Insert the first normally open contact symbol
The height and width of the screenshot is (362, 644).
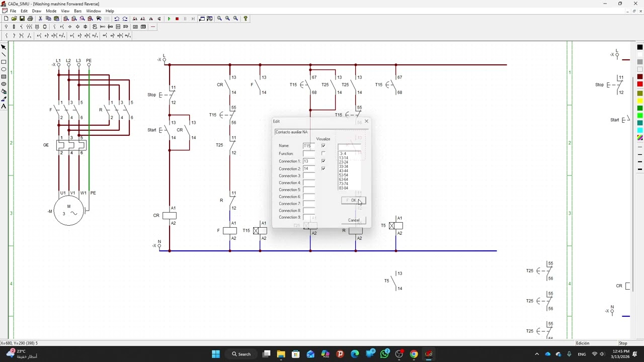coord(6,35)
